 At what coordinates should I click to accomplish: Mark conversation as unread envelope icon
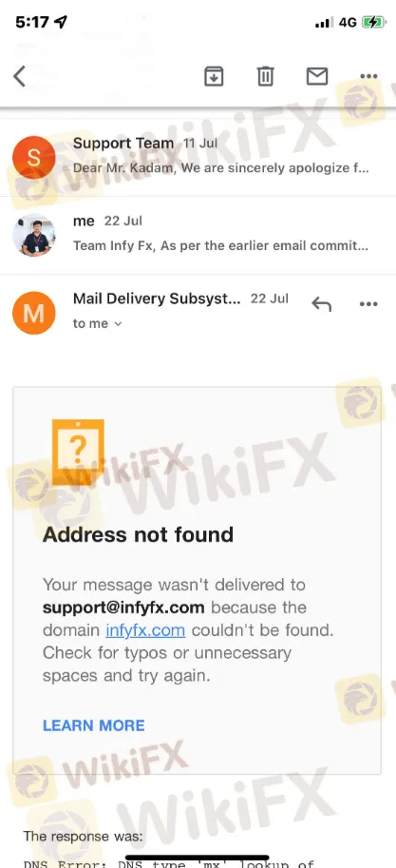pos(317,76)
